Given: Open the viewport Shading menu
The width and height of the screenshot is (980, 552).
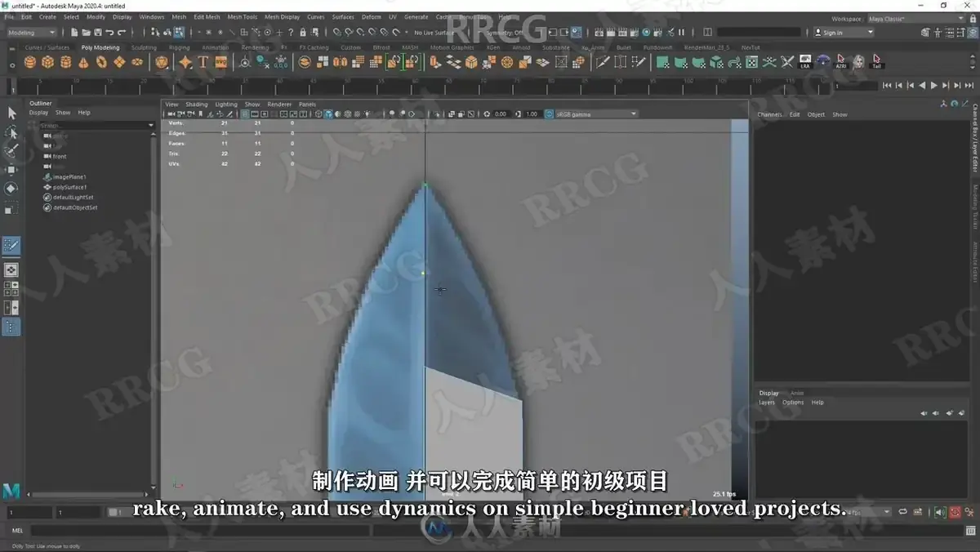Looking at the screenshot, I should 196,105.
